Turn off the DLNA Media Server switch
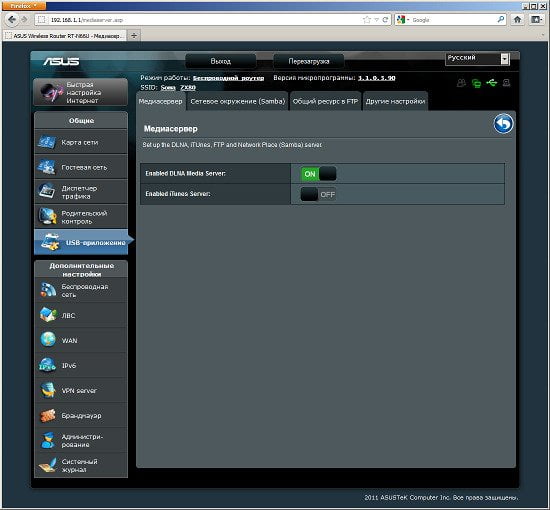This screenshot has width=550, height=510. tap(318, 174)
